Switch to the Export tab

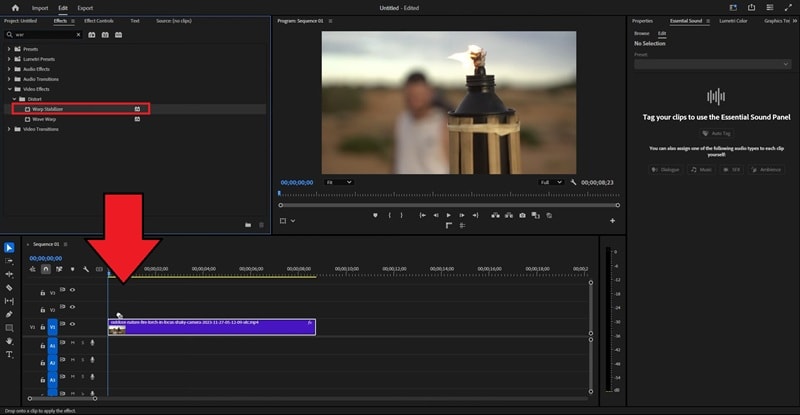(85, 8)
